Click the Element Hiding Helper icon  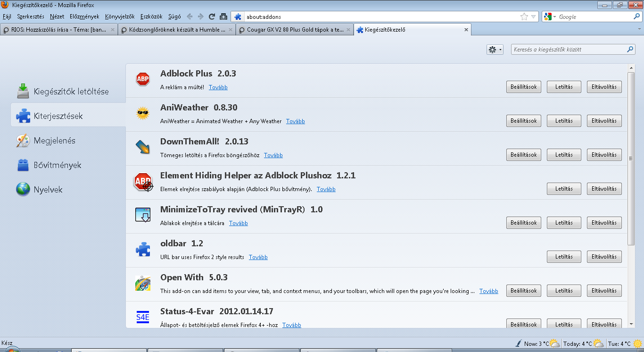[143, 182]
